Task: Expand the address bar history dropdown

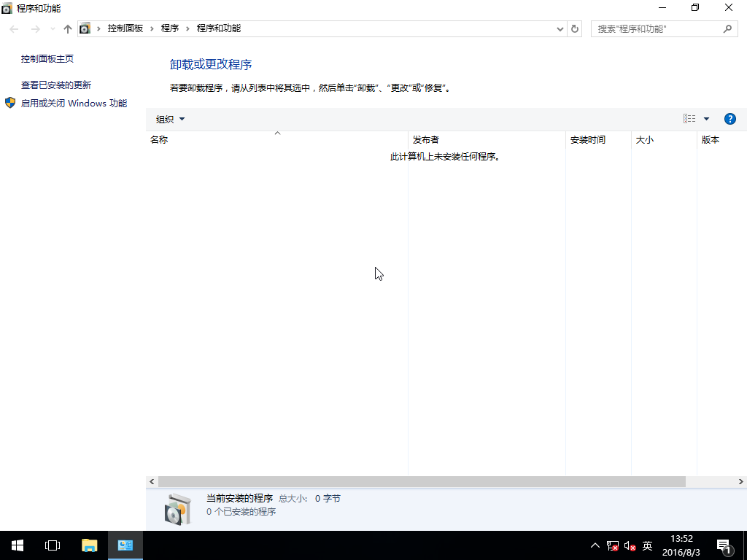Action: [x=560, y=28]
